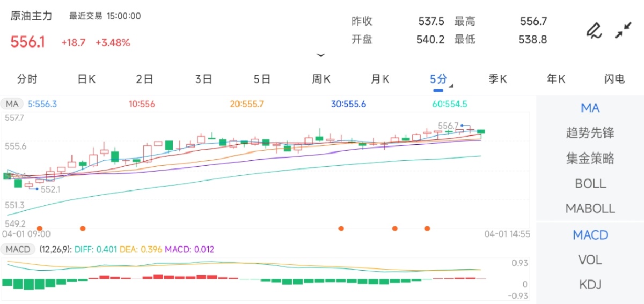Click the DEA: 0.396 readout
644x304 pixels.
(142, 249)
